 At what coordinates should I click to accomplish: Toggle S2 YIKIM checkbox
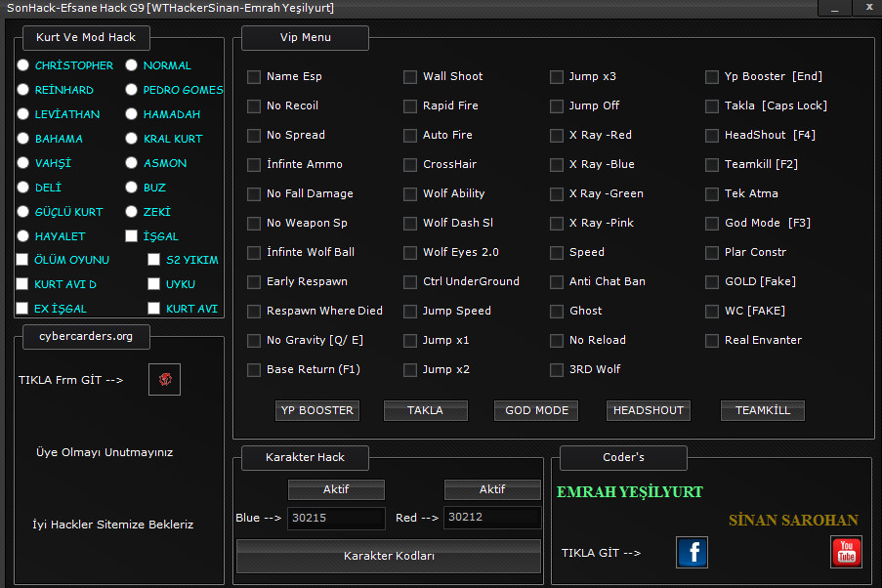click(154, 260)
